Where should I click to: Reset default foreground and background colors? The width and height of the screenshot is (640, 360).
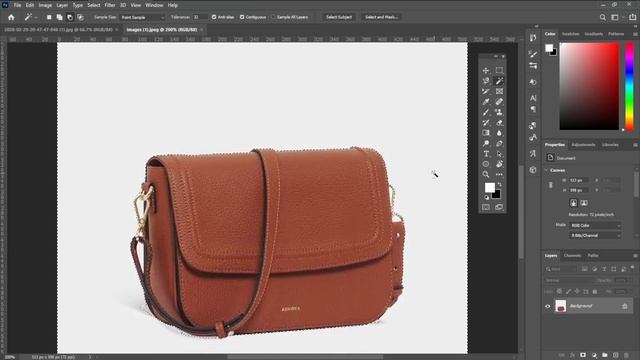tap(487, 198)
